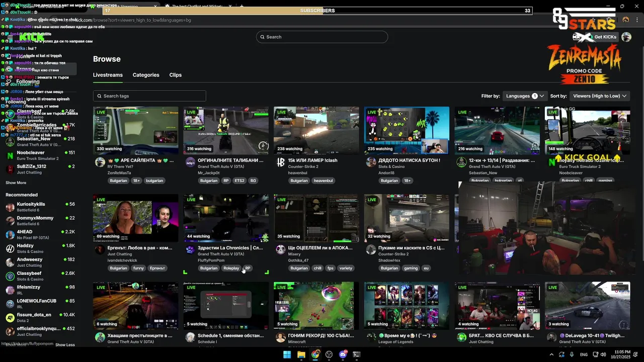Click the taskbar volume speaker icon
The image size is (644, 362).
pos(603,354)
